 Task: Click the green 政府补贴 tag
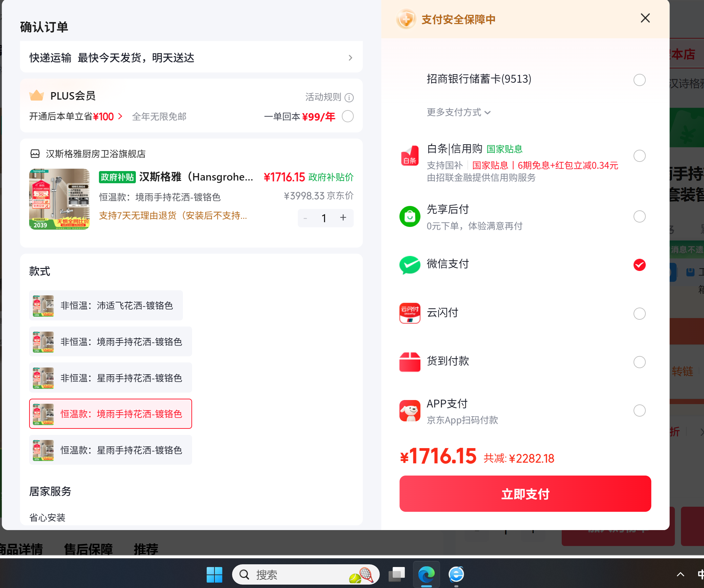117,177
